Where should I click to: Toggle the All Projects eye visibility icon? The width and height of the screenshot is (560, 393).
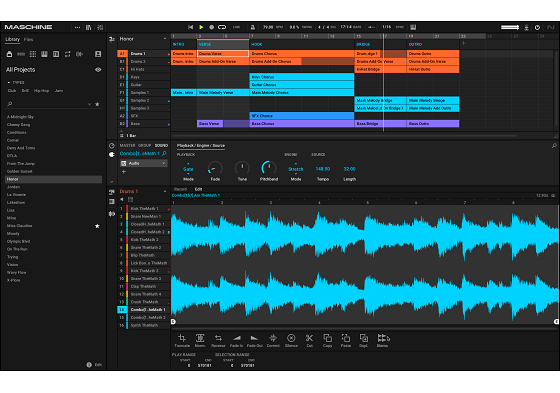(98, 70)
